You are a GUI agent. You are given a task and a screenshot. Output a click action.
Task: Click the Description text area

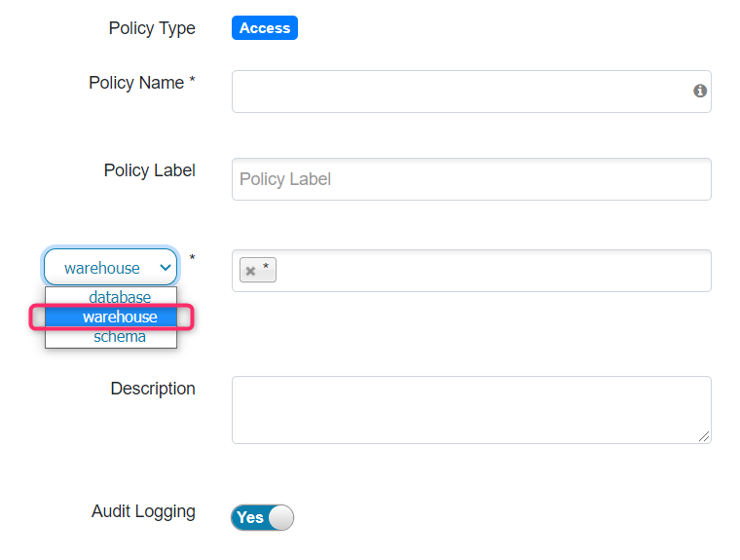(x=471, y=410)
